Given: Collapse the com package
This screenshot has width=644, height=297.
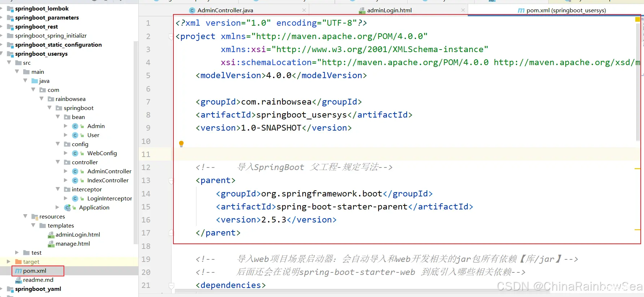Looking at the screenshot, I should (x=33, y=90).
